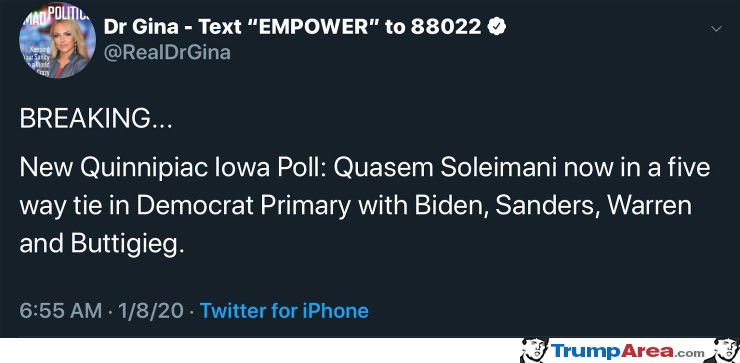This screenshot has width=740, height=363.
Task: Open Dr Gina's profile avatar photo
Action: point(58,41)
